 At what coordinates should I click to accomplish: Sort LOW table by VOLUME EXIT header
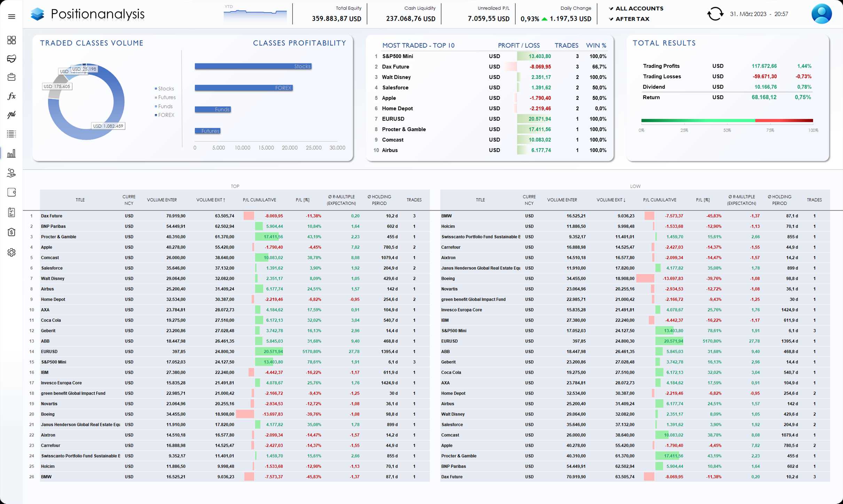click(611, 200)
